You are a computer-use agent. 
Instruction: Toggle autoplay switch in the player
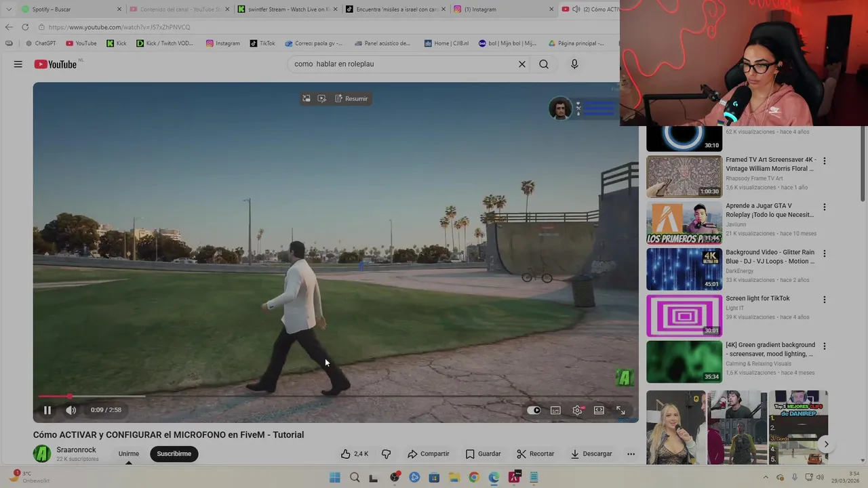[x=534, y=410]
